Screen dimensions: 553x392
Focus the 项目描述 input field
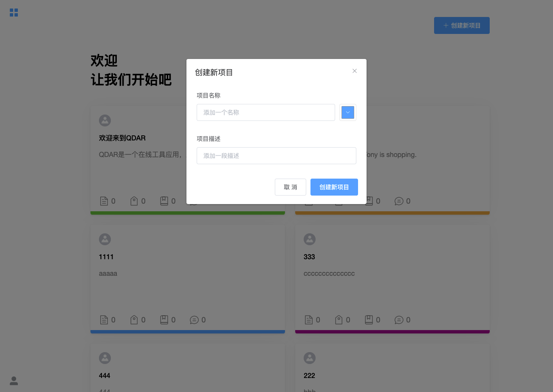pyautogui.click(x=276, y=156)
